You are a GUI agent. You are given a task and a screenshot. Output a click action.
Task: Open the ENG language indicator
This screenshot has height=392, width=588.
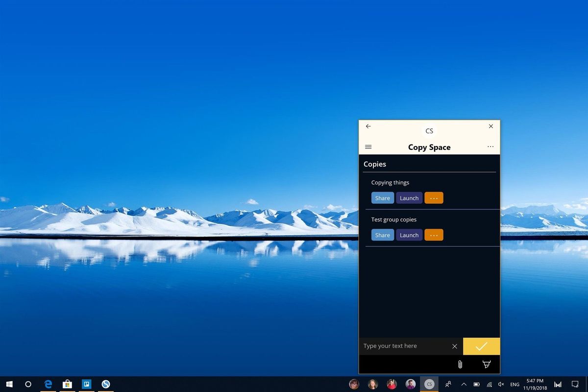pyautogui.click(x=514, y=384)
